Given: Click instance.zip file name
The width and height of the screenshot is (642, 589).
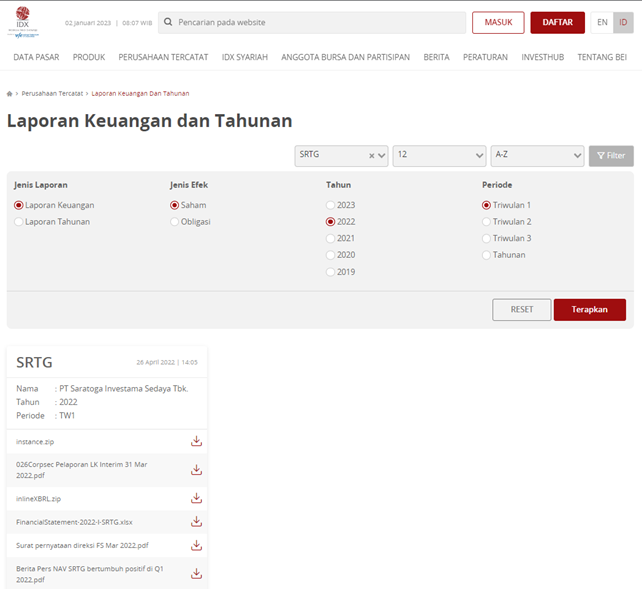Looking at the screenshot, I should (35, 442).
